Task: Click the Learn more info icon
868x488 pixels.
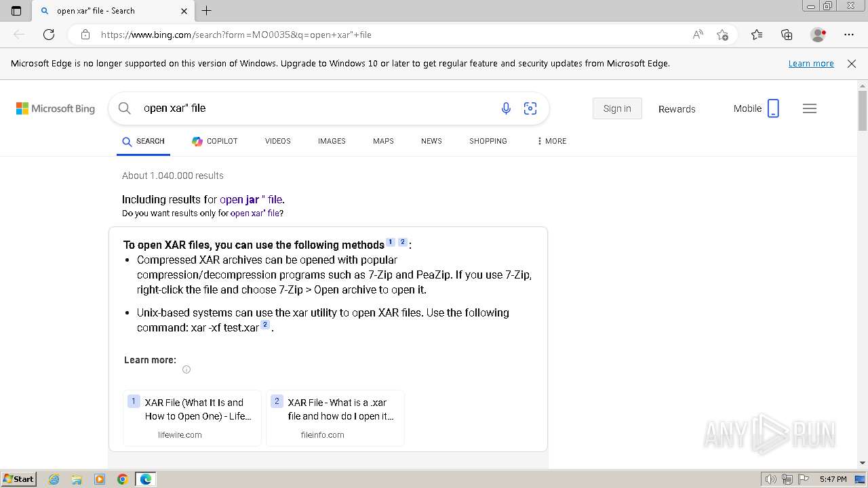Action: 186,369
